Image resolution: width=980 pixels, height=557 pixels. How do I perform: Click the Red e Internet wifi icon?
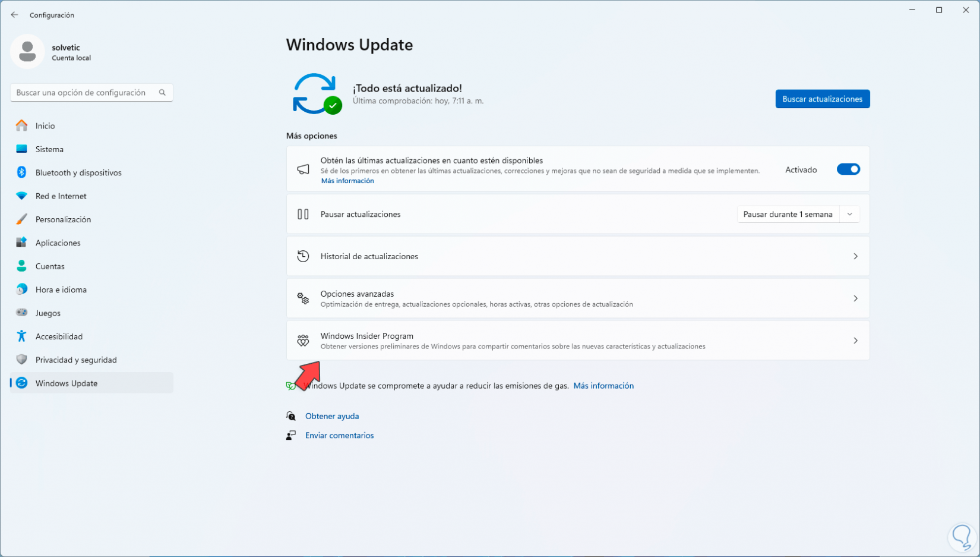22,196
